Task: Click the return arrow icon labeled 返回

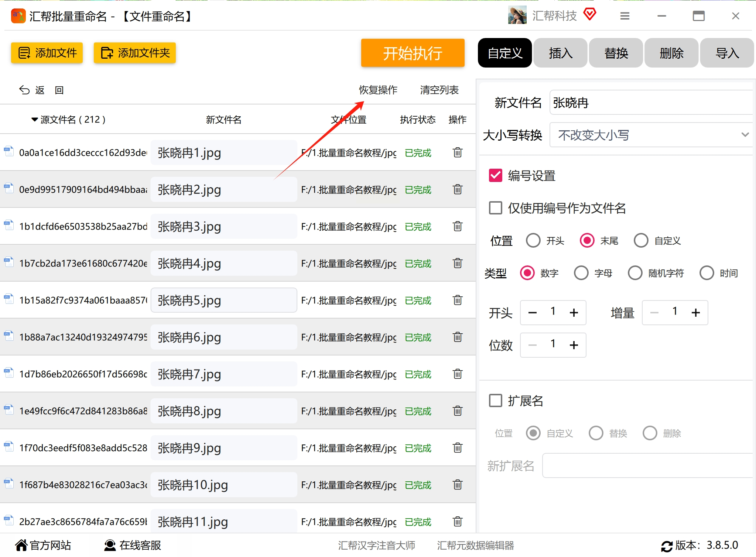Action: coord(24,90)
